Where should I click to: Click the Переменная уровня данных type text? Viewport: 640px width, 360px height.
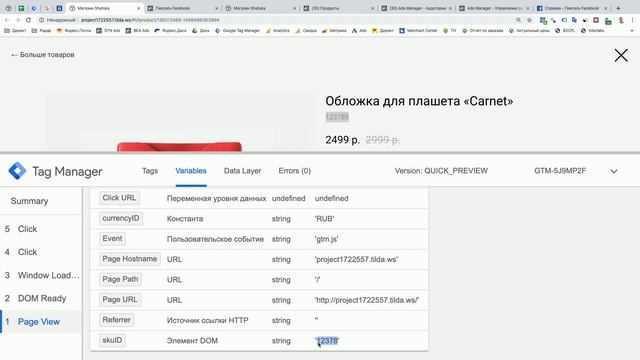pos(216,198)
